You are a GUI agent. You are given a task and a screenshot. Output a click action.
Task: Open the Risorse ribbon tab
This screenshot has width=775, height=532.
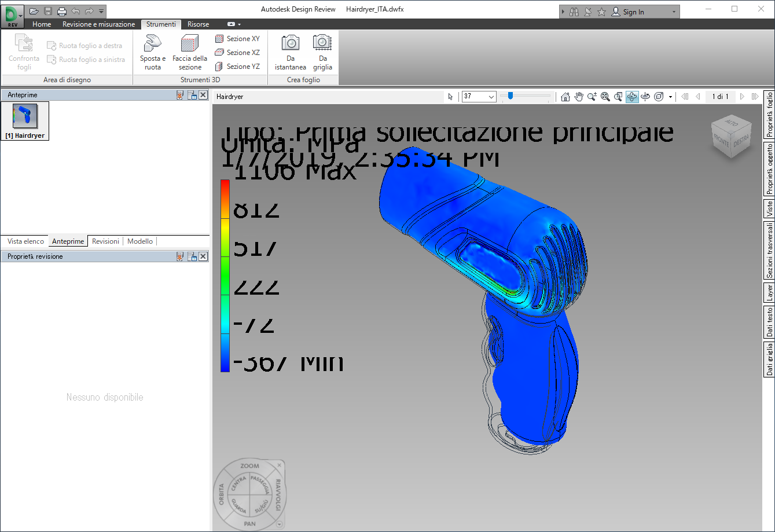tap(199, 24)
